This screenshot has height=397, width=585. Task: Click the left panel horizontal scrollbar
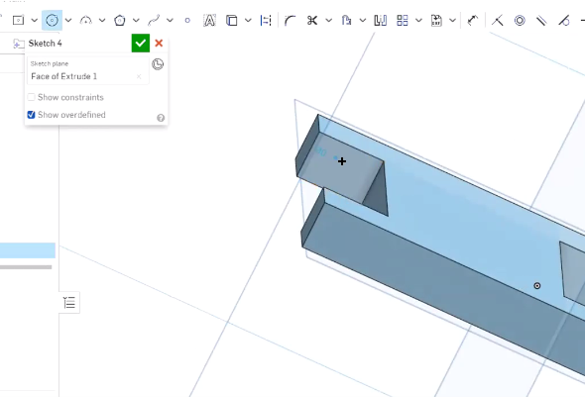(26, 267)
